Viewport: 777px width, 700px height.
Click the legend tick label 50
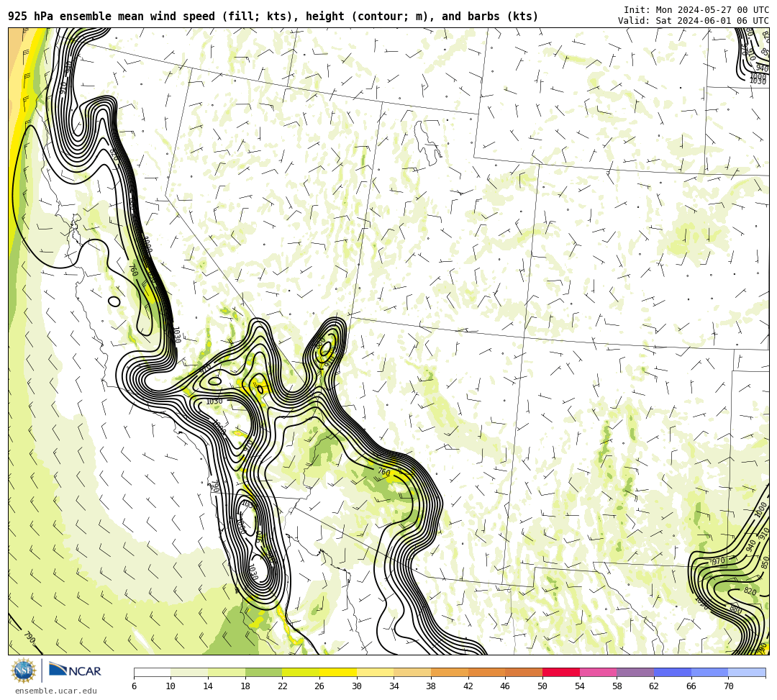(x=542, y=686)
